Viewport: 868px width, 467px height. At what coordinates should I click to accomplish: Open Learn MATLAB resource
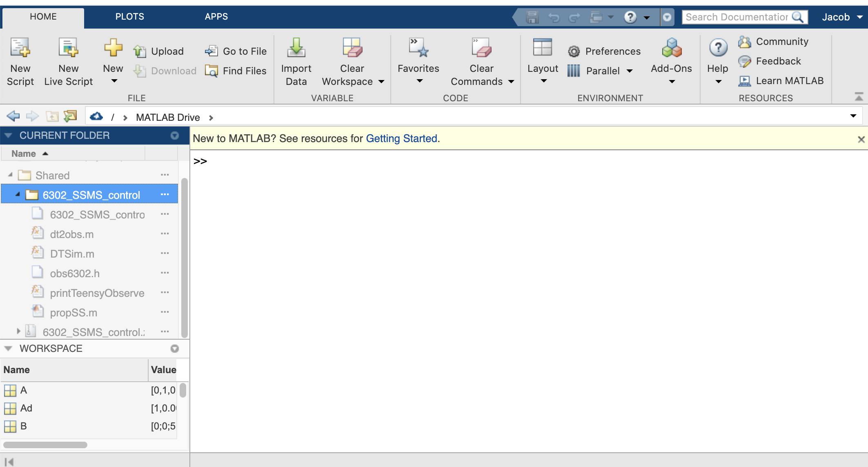click(781, 80)
